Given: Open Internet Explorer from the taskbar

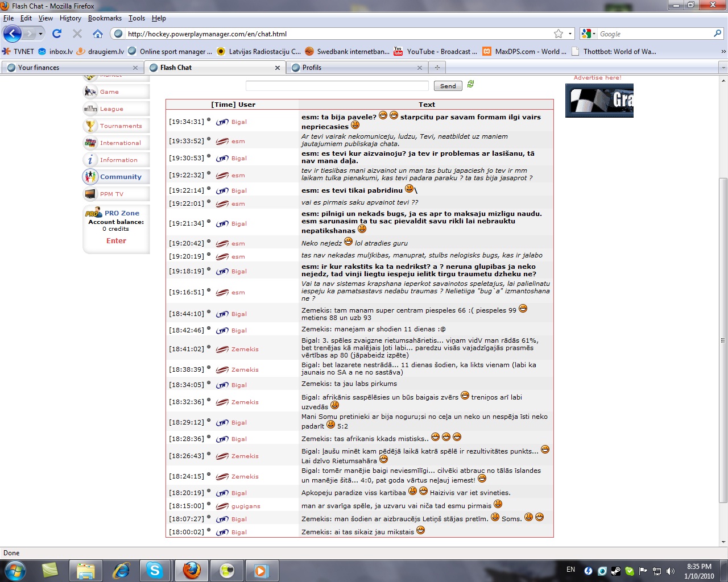Looking at the screenshot, I should (x=121, y=570).
